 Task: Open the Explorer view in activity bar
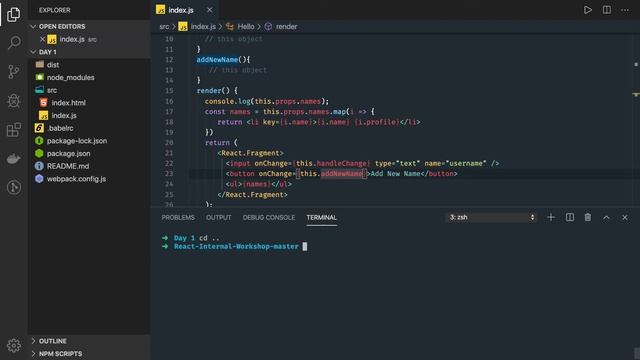pos(13,14)
